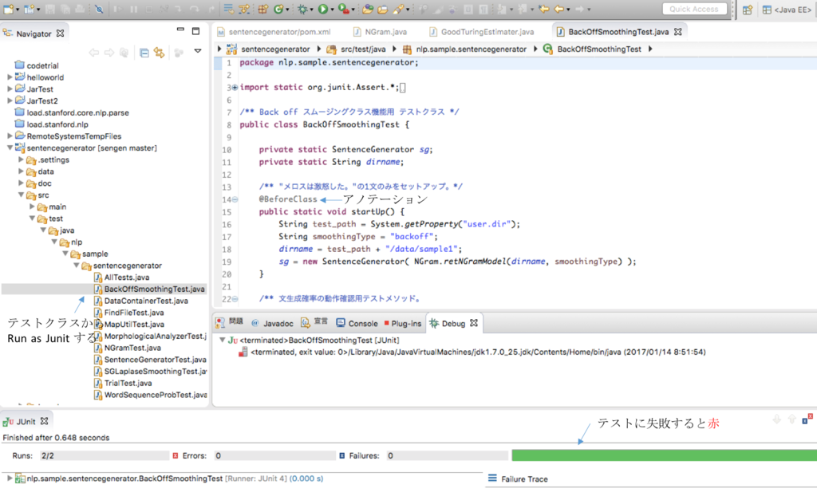Screen dimensions: 817x504
Task: Select WordSequenceProbTest.java file
Action: click(x=156, y=396)
